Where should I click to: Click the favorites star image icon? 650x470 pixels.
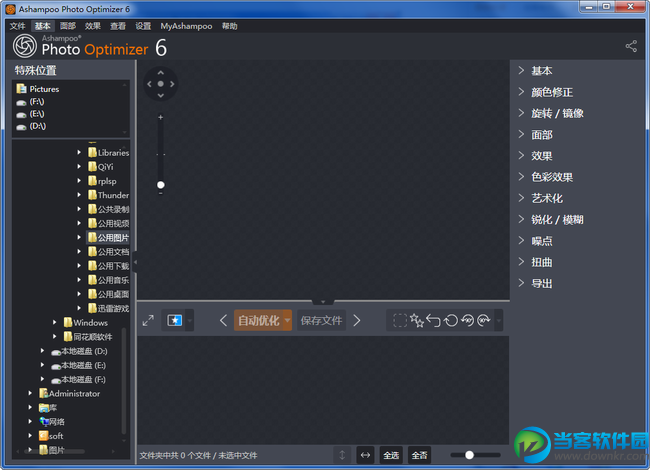click(175, 320)
